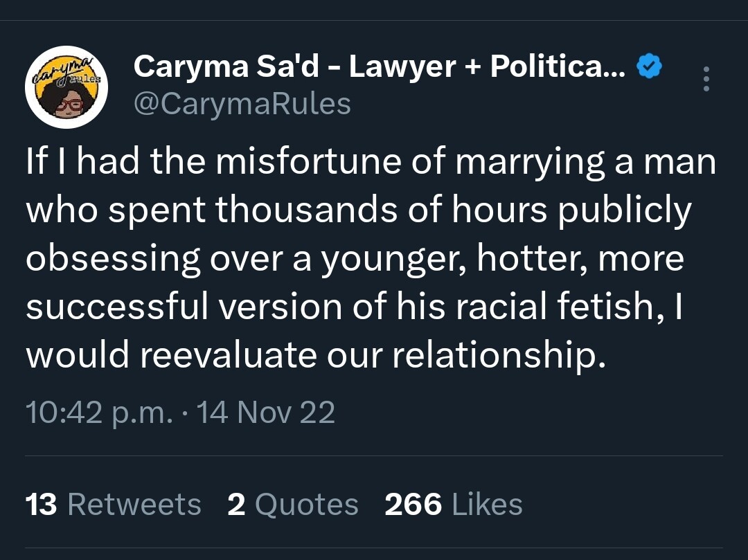Show the Retweets list label
This screenshot has width=748, height=560.
tap(134, 504)
